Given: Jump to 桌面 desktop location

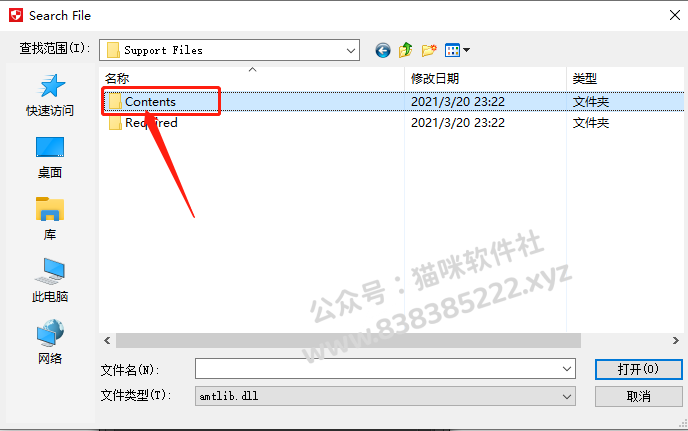Looking at the screenshot, I should [x=50, y=158].
